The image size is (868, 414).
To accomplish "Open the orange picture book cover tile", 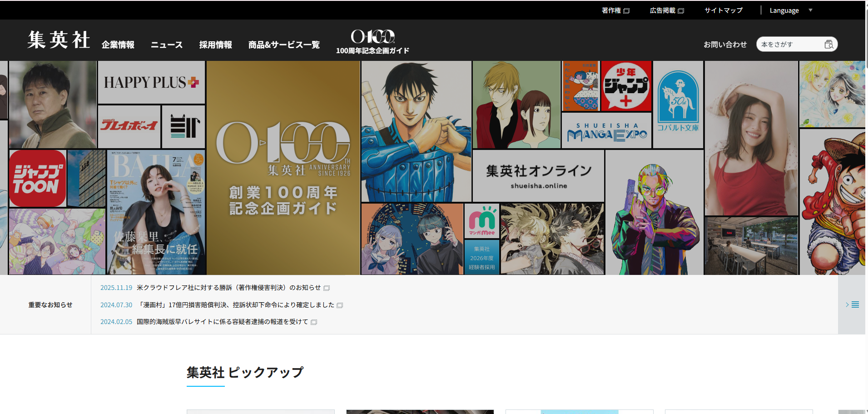I will click(580, 86).
